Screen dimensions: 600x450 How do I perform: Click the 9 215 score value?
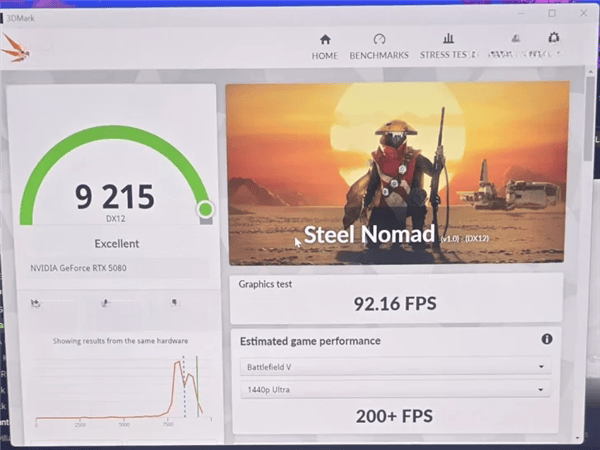115,197
